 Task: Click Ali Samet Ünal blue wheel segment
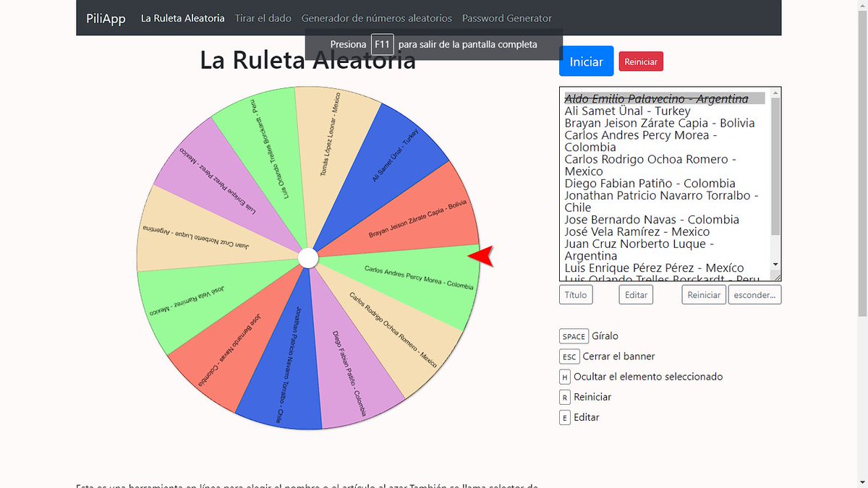(x=394, y=155)
